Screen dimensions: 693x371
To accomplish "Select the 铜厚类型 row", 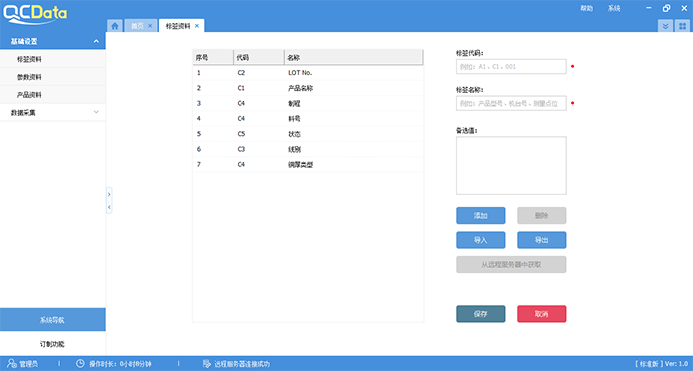I will click(308, 164).
